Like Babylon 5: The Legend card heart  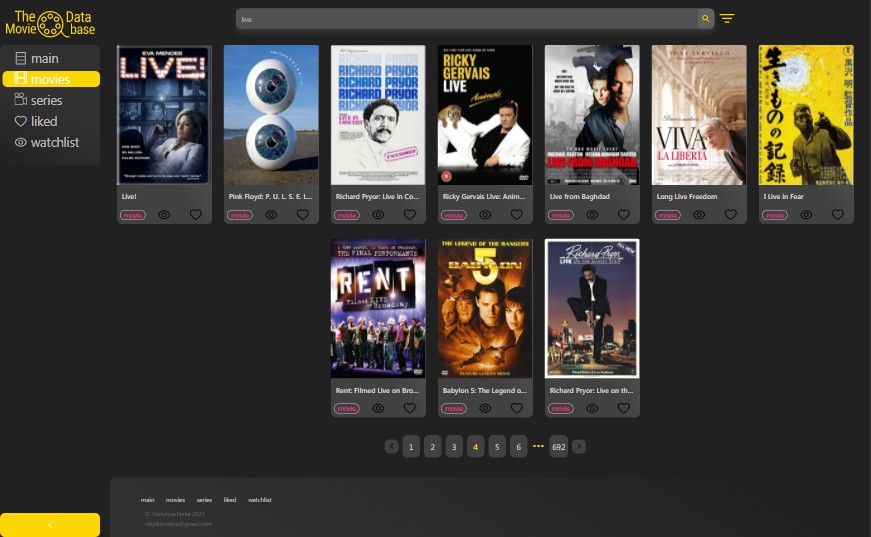tap(517, 408)
